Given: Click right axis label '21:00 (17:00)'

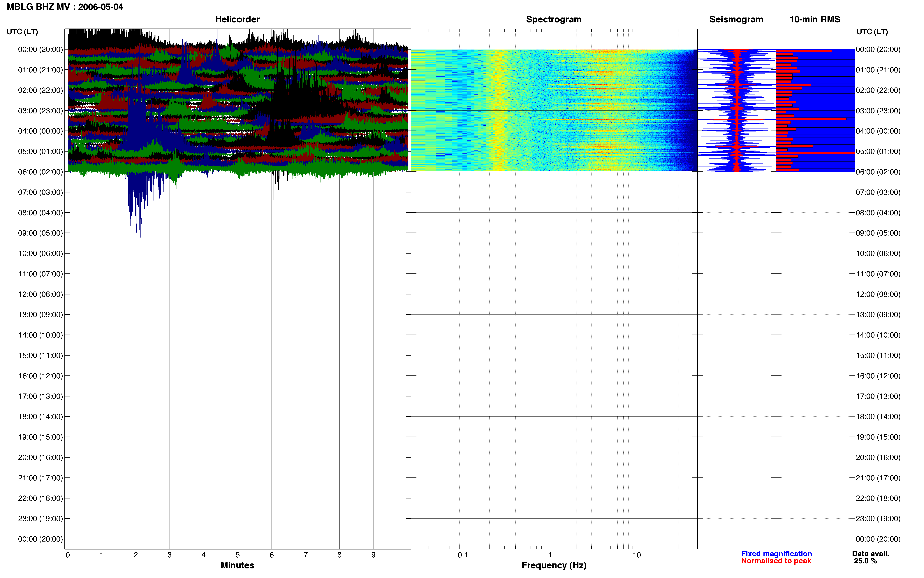Looking at the screenshot, I should tap(878, 478).
